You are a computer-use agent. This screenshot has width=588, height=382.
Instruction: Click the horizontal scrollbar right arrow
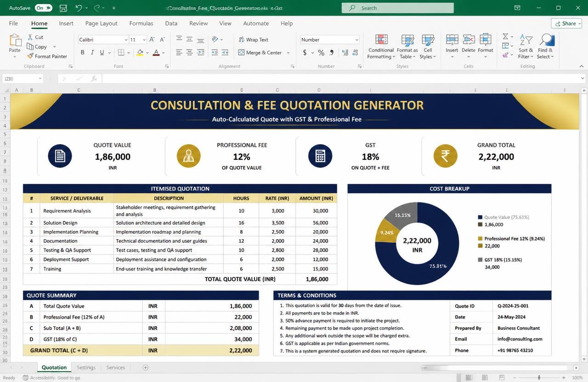pyautogui.click(x=576, y=368)
